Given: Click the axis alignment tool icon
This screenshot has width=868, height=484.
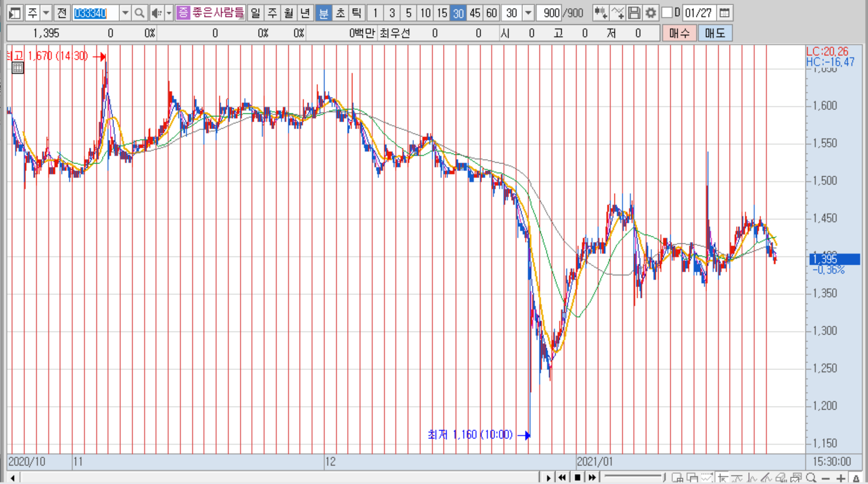Looking at the screenshot, I should [x=723, y=478].
